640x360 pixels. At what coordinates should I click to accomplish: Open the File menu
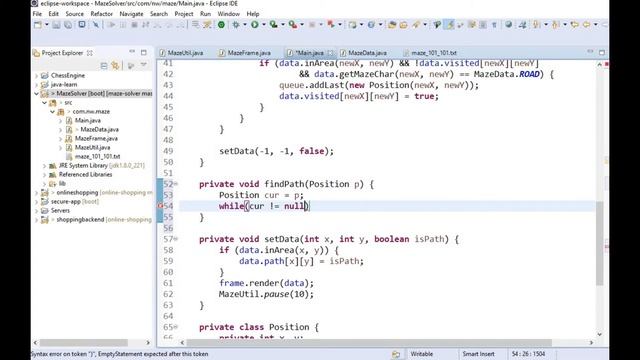(37, 14)
